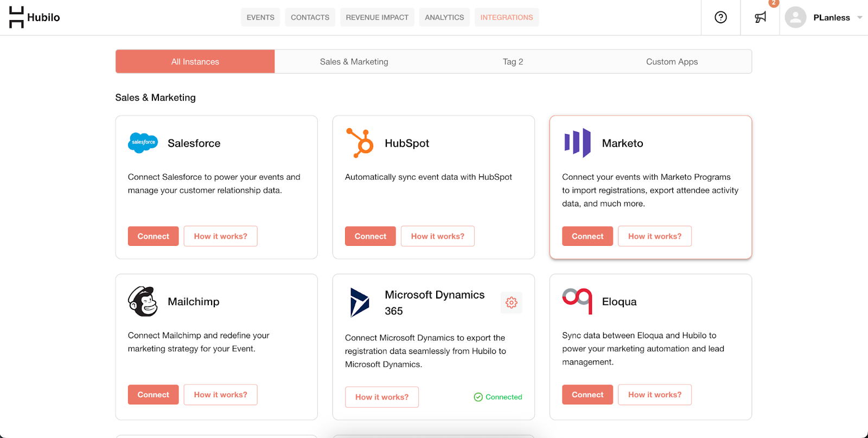The height and width of the screenshot is (438, 868).
Task: Click the Connected status text
Action: click(x=504, y=397)
